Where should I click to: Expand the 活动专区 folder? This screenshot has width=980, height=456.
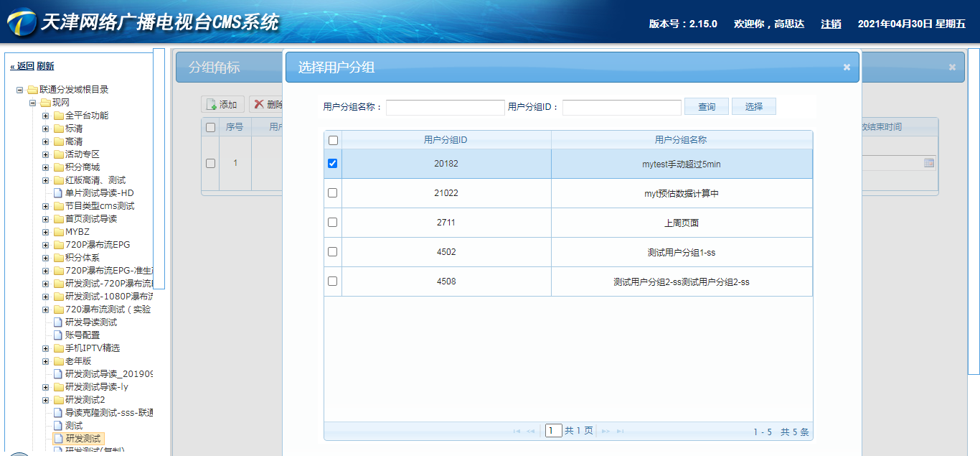[x=46, y=154]
